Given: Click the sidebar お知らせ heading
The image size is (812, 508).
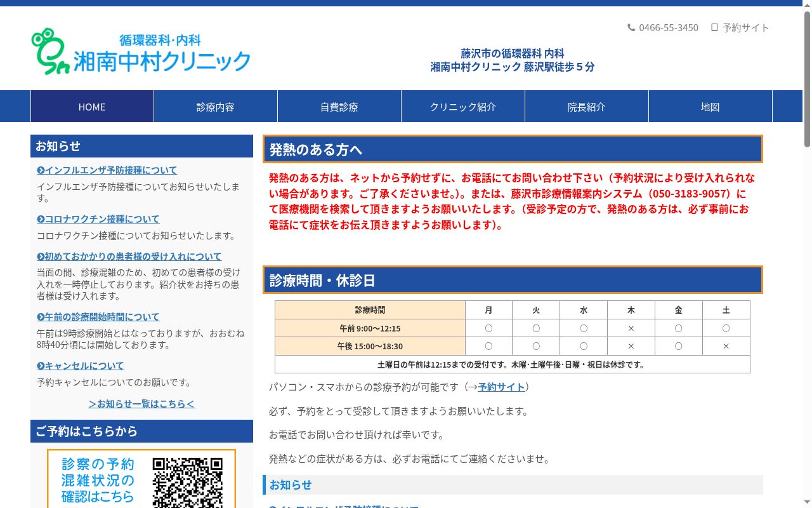Looking at the screenshot, I should (141, 146).
